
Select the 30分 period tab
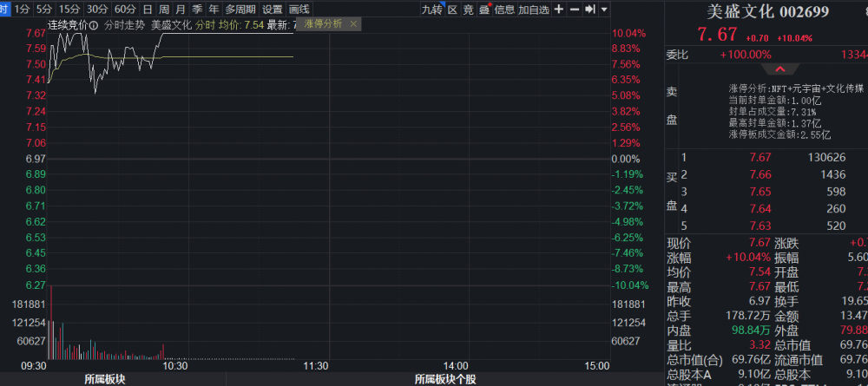(97, 10)
